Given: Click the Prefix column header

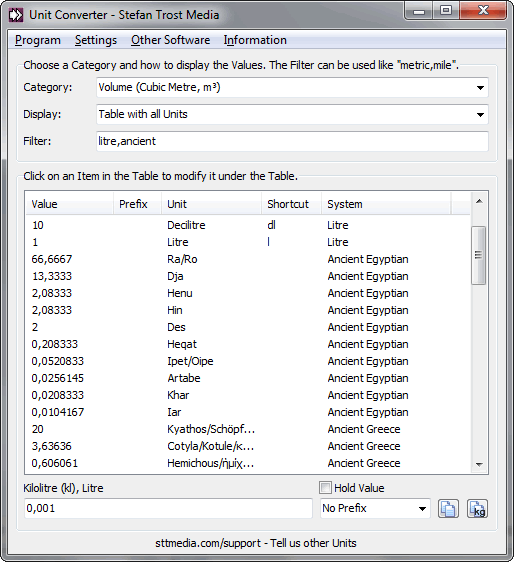Looking at the screenshot, I should coord(137,204).
